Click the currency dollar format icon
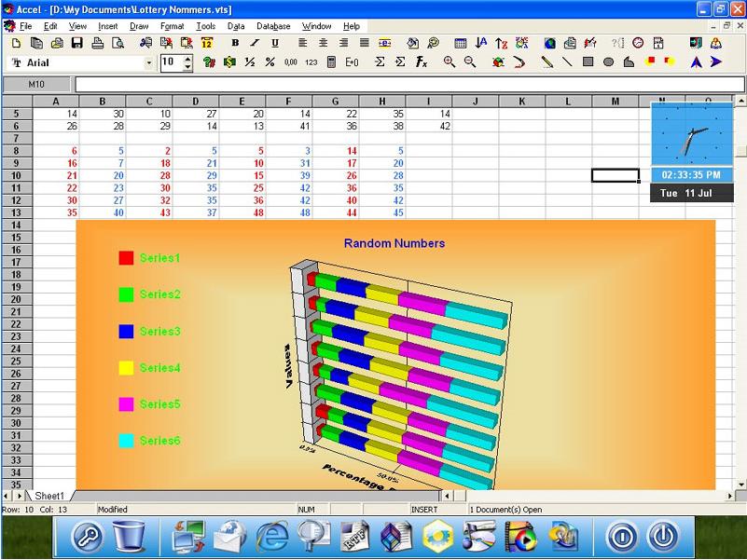 [x=229, y=61]
